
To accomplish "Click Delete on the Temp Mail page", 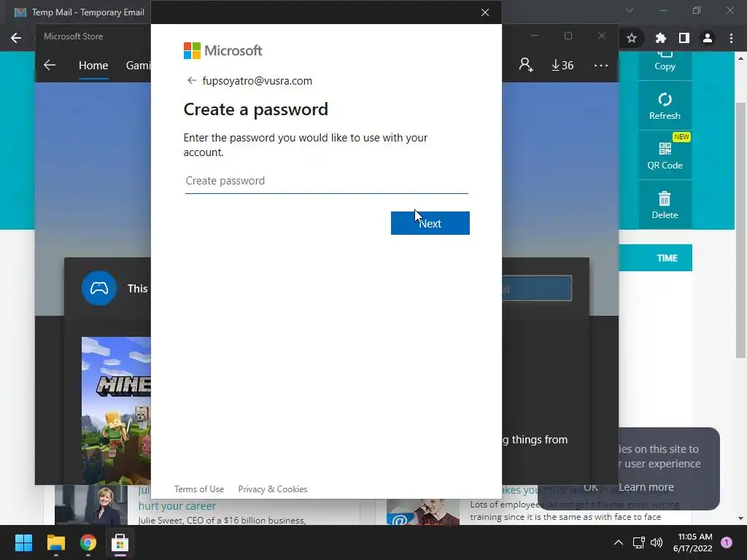I will [x=665, y=205].
